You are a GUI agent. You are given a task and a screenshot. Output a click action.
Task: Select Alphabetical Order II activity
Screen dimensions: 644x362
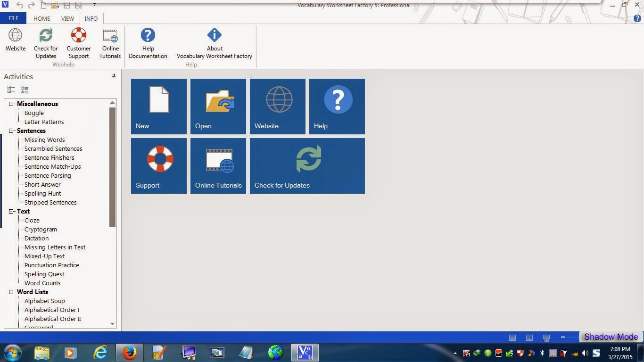coord(53,319)
